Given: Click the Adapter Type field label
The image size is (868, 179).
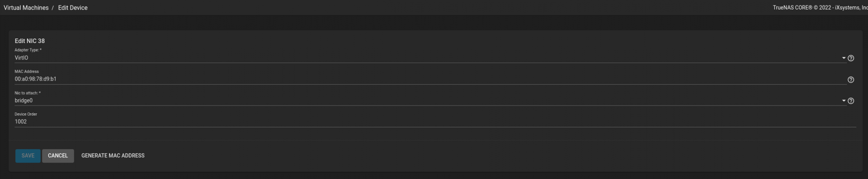Looking at the screenshot, I should [x=28, y=50].
